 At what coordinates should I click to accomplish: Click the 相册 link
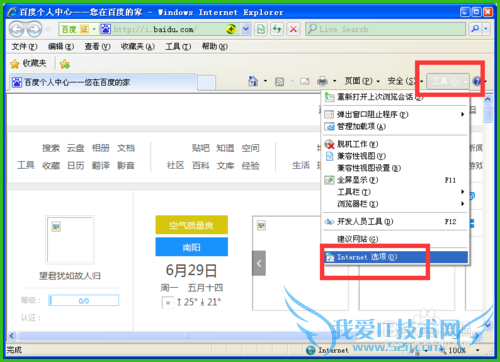coord(101,148)
